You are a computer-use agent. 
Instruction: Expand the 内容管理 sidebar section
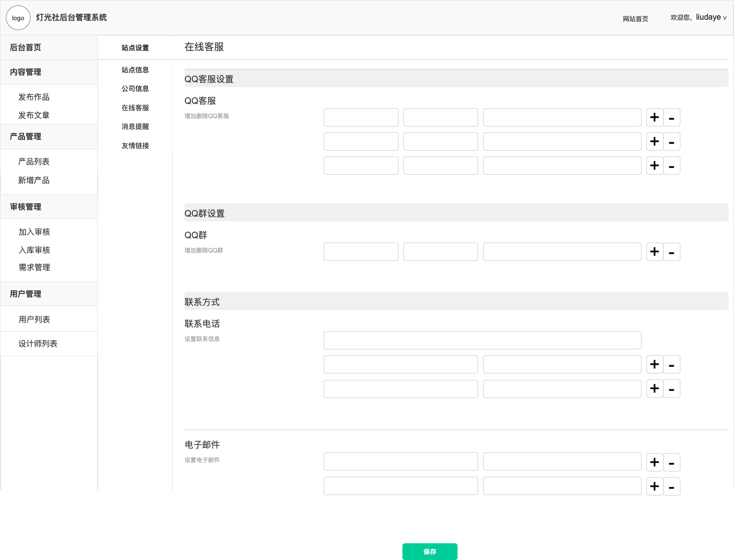(26, 72)
